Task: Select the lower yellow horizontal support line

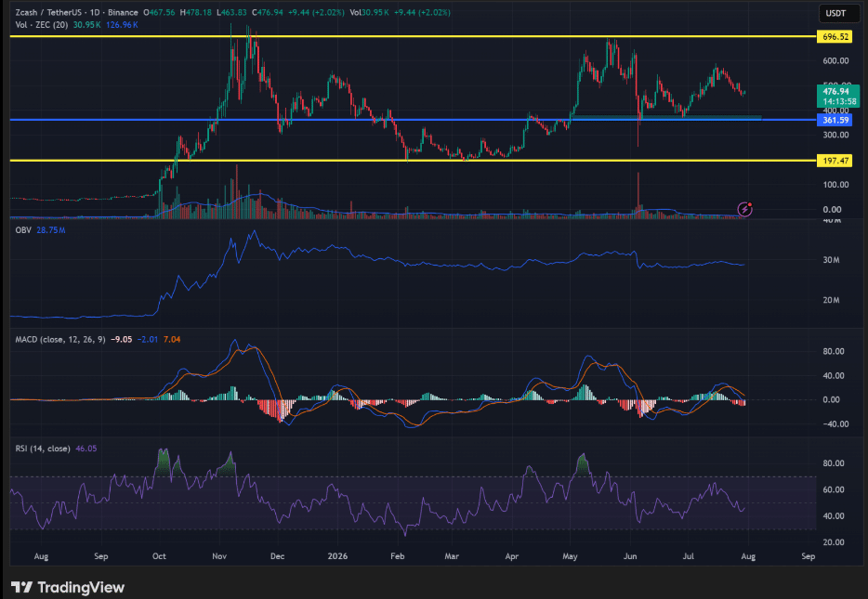Action: (x=413, y=161)
